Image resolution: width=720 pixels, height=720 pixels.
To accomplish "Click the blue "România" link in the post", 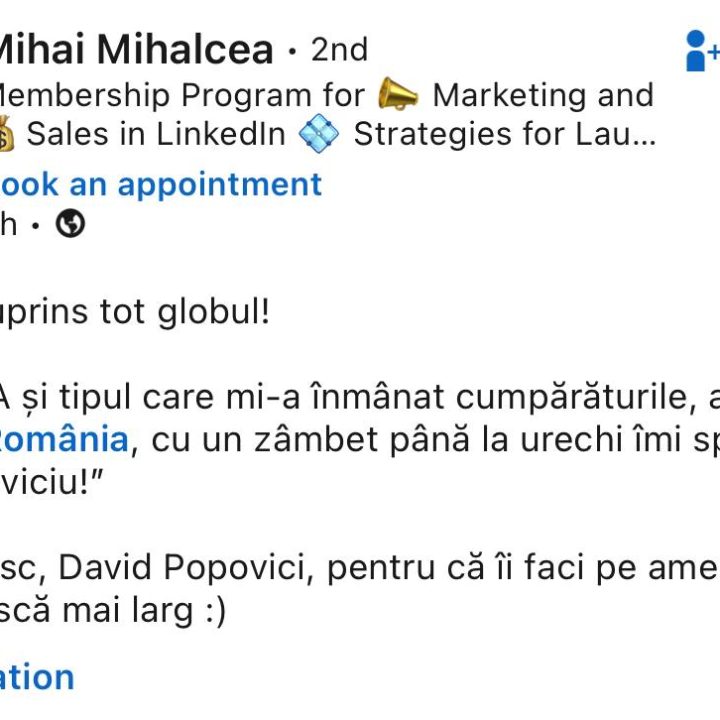I will click(64, 438).
